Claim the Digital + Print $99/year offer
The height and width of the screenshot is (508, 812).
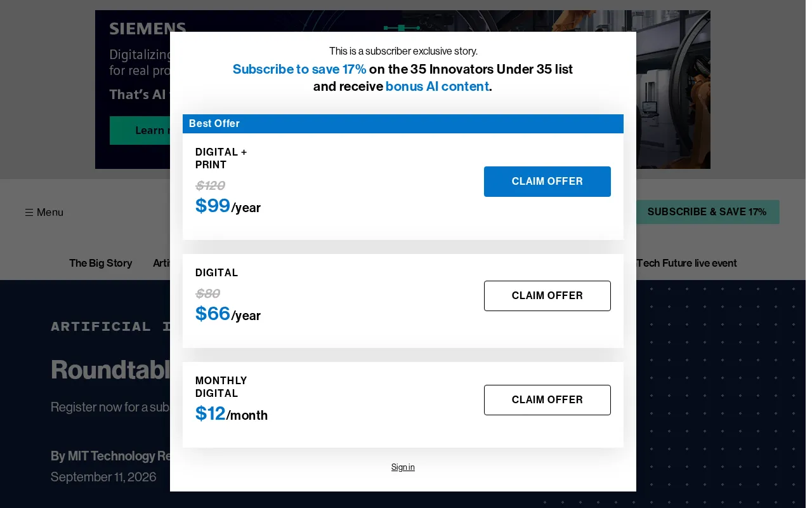coord(547,182)
